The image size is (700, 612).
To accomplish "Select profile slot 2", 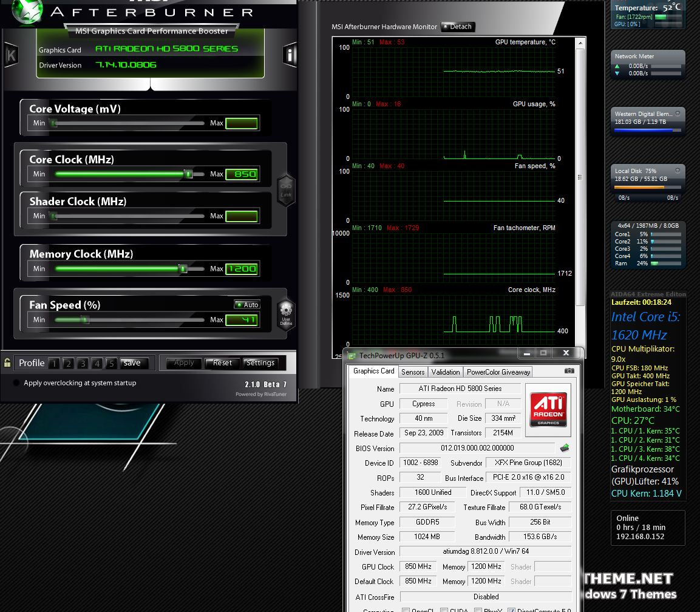I will coord(68,363).
